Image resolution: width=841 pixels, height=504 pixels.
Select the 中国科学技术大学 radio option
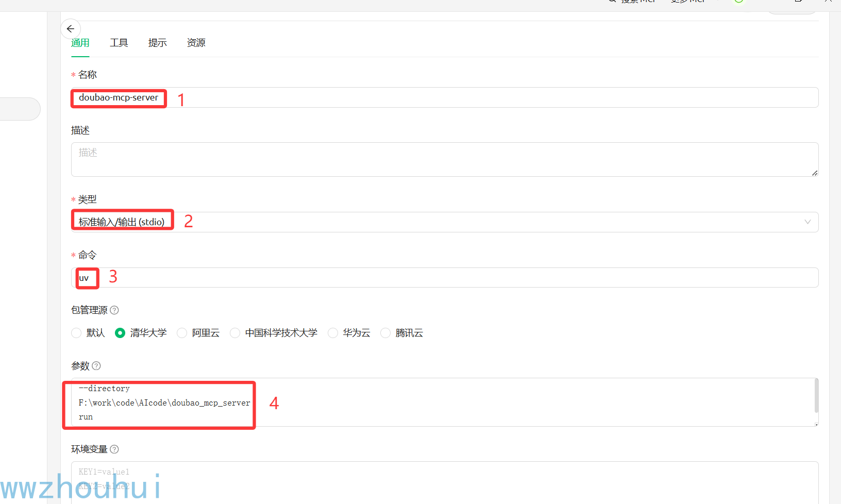pos(235,333)
